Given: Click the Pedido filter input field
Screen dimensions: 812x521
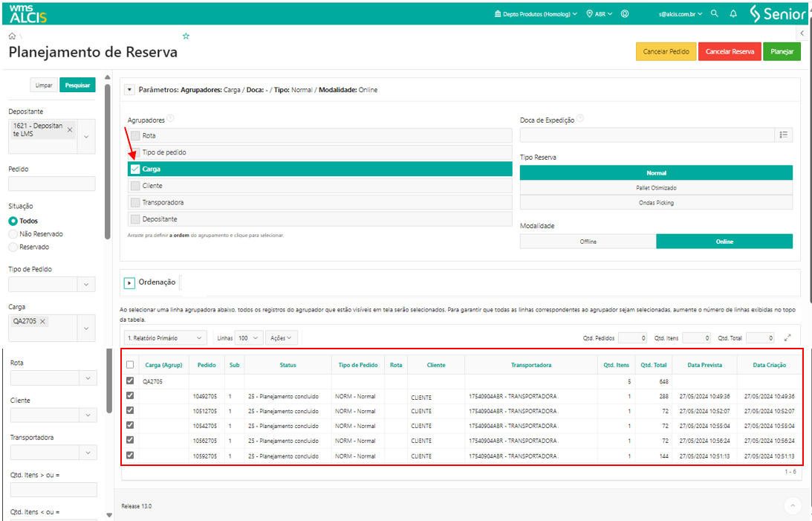Looking at the screenshot, I should 52,184.
